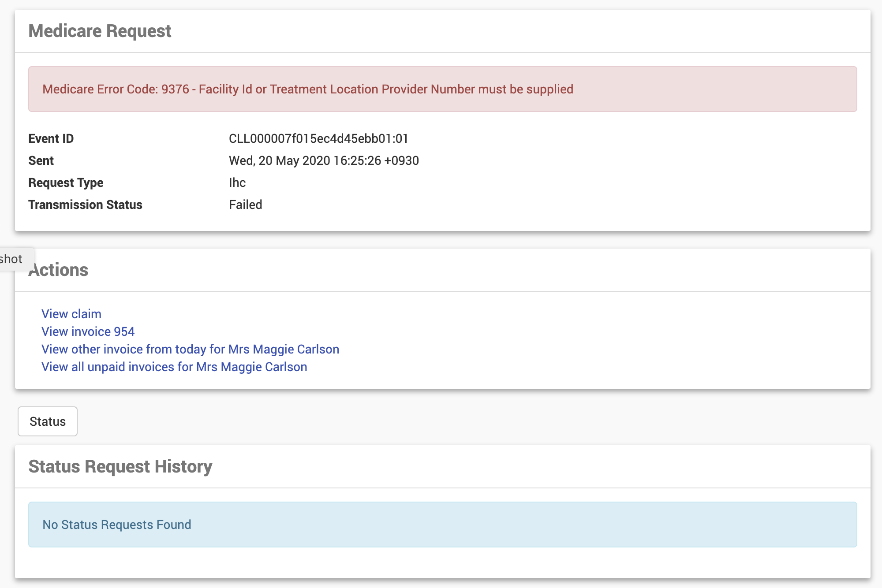Click the Transmission Status label
The image size is (882, 588).
[85, 205]
